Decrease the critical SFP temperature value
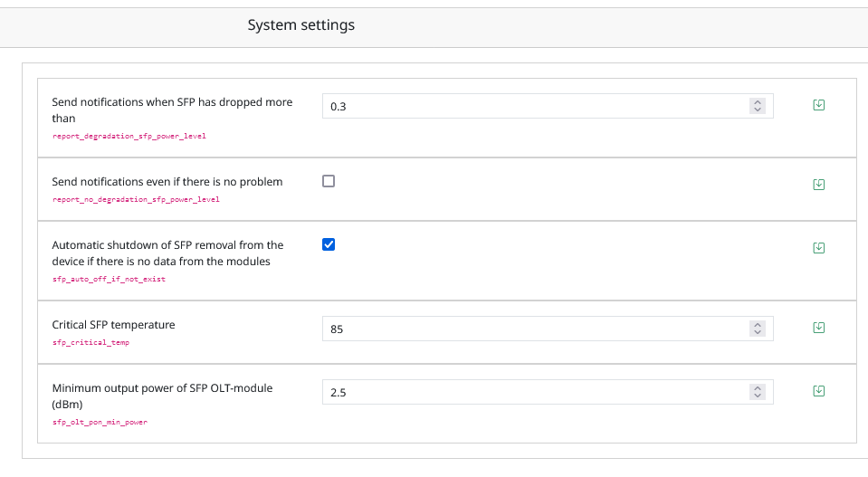 pyautogui.click(x=758, y=332)
